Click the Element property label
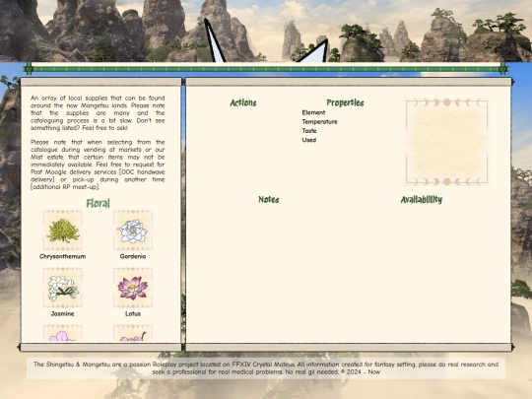Screen dimensions: 532x399 (313, 112)
